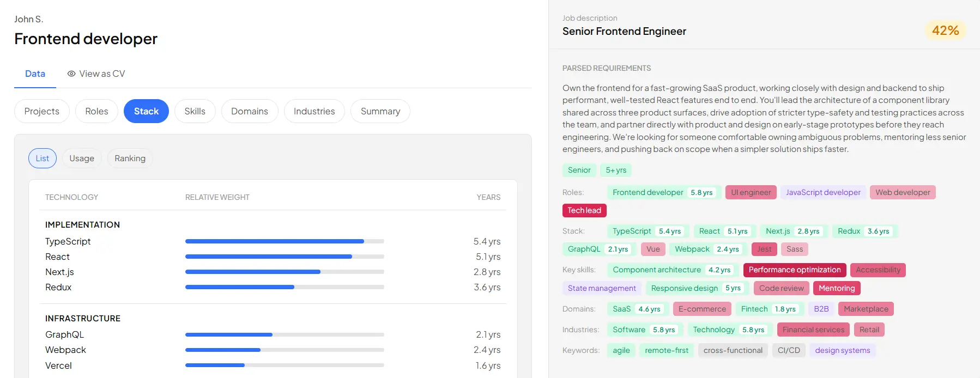
Task: Choose the List view toggle
Action: 43,158
